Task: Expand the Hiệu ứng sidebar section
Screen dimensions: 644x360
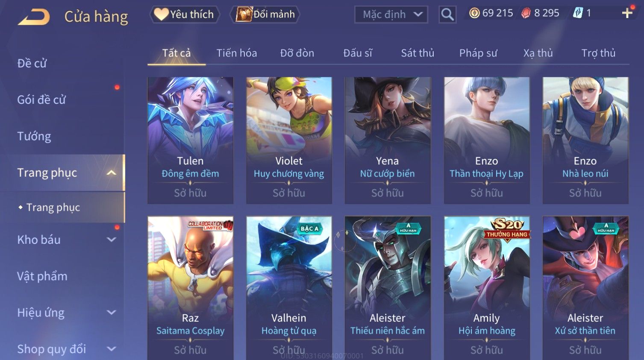Action: pyautogui.click(x=112, y=313)
